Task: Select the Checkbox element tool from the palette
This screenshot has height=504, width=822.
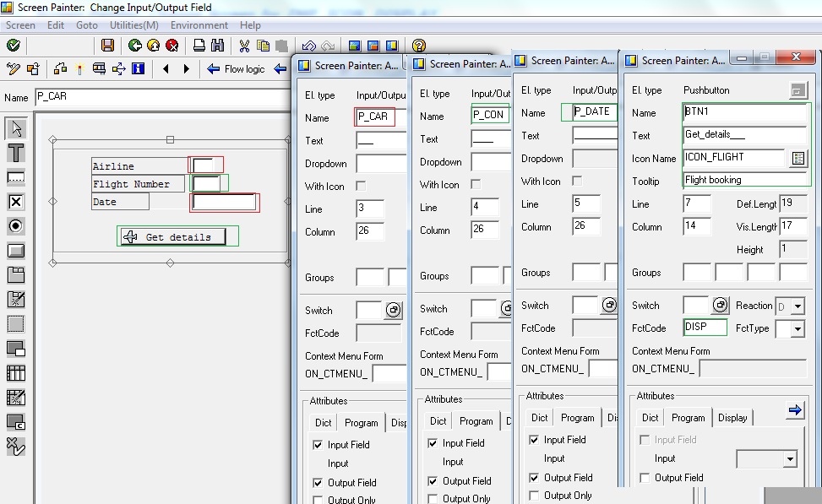Action: click(x=14, y=201)
